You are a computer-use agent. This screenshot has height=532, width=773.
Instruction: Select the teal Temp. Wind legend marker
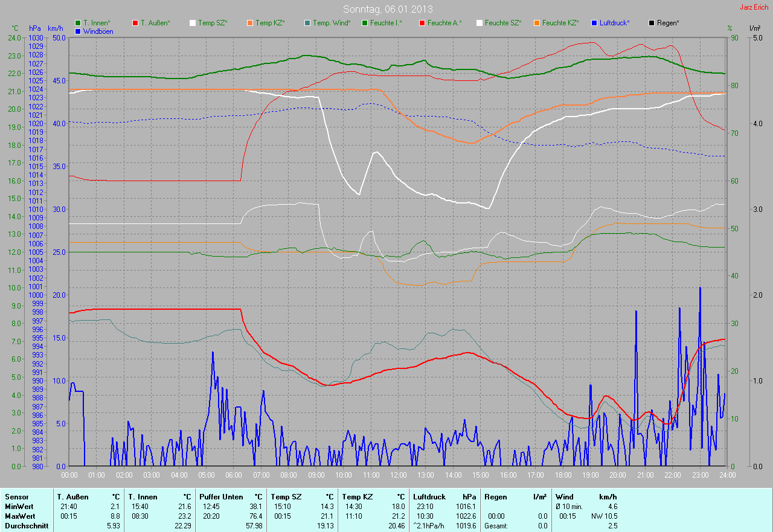coord(307,23)
